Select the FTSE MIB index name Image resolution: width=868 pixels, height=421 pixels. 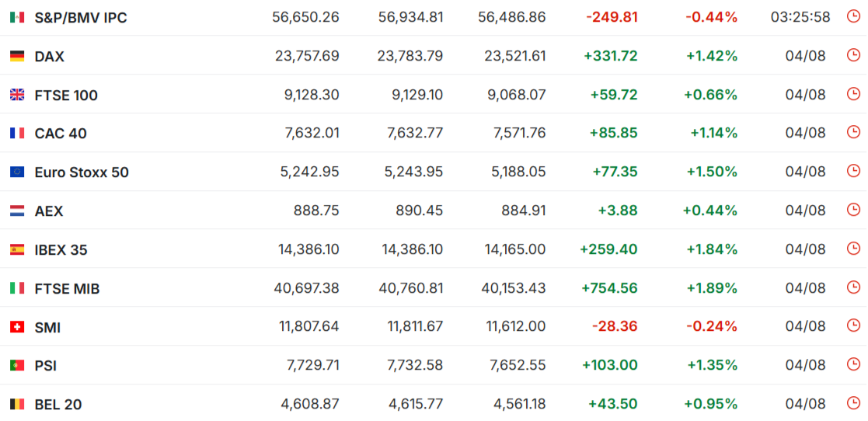pos(67,289)
